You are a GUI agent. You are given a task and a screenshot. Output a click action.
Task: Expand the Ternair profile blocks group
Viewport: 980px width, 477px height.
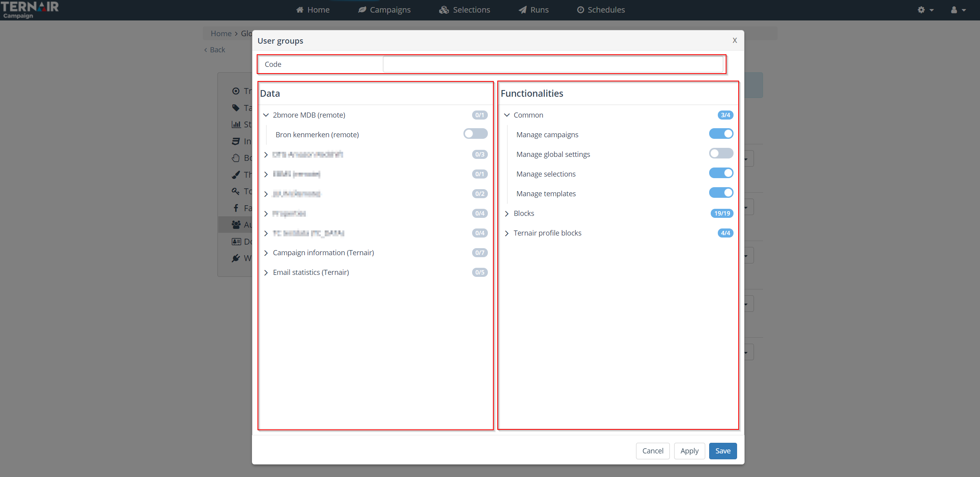pos(507,233)
